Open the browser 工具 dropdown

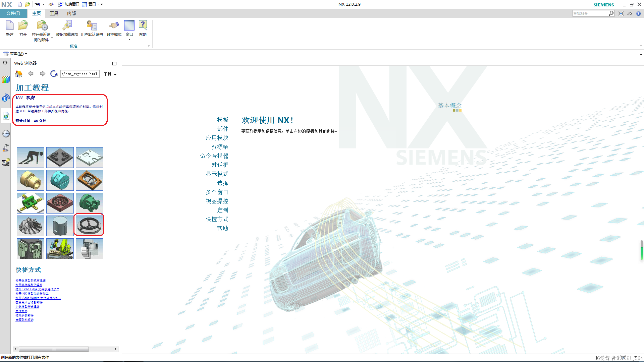tap(110, 74)
